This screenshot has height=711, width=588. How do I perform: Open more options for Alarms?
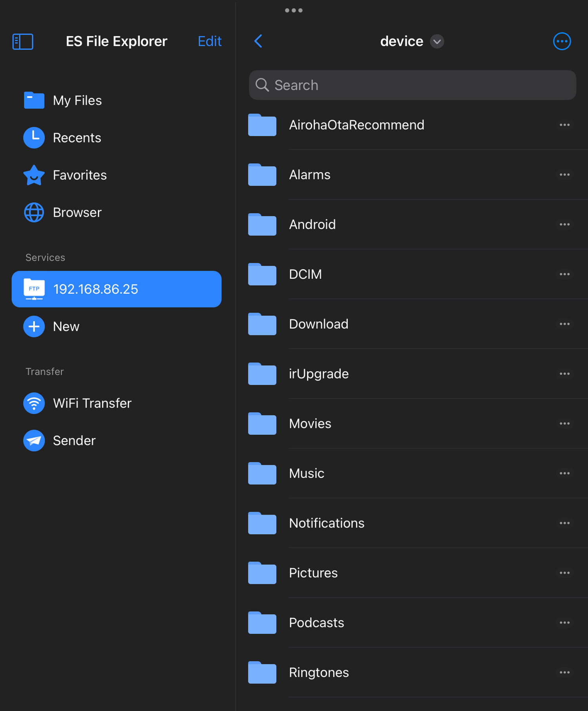(564, 175)
